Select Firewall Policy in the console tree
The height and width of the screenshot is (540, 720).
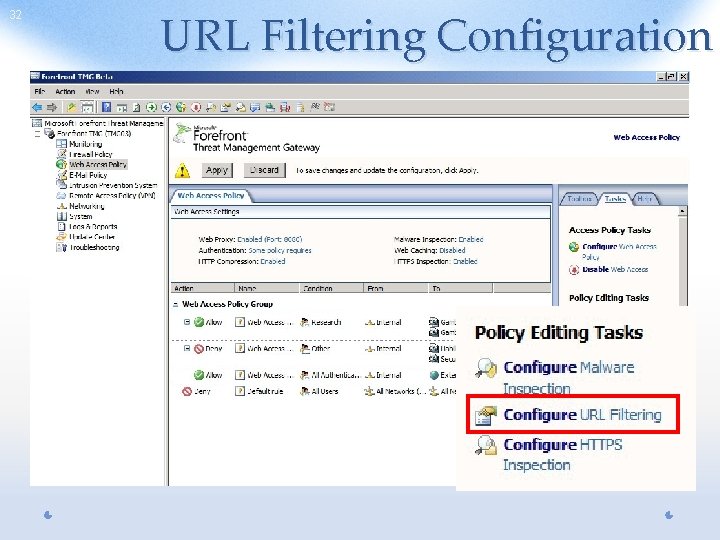[90, 154]
